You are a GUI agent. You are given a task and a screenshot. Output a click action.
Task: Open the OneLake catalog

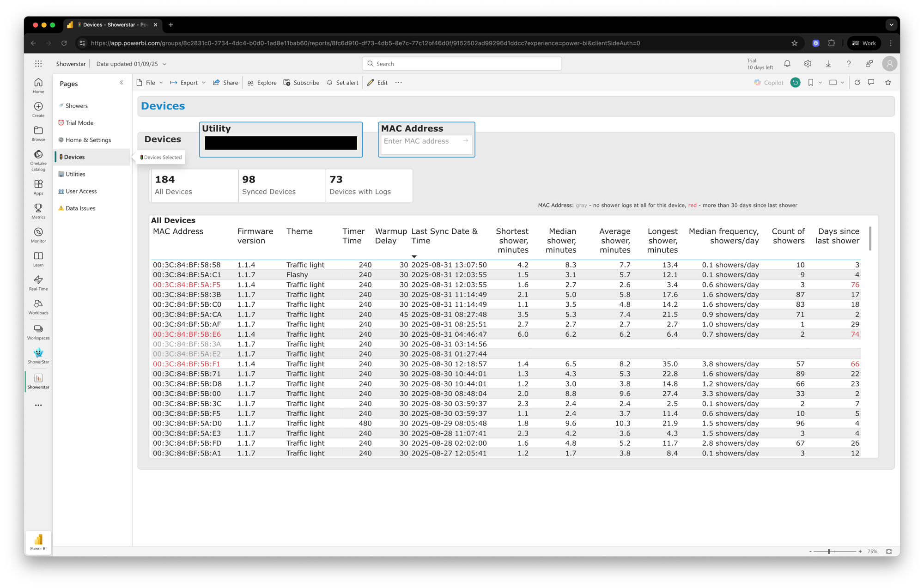coord(38,160)
